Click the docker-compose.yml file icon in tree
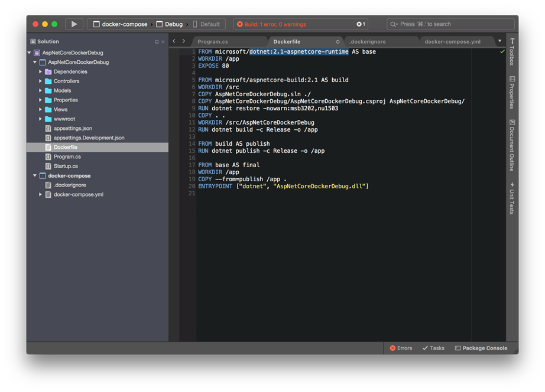The height and width of the screenshot is (392, 545). pyautogui.click(x=48, y=194)
